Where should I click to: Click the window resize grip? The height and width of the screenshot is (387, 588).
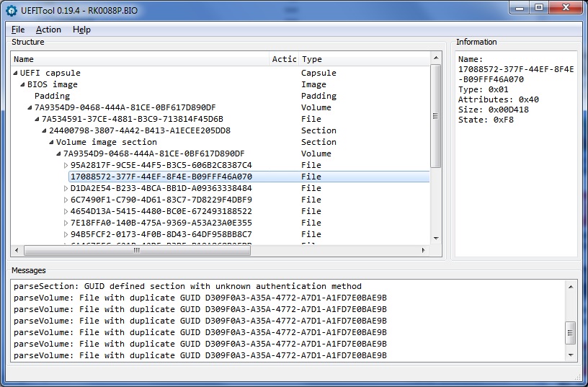[578, 377]
